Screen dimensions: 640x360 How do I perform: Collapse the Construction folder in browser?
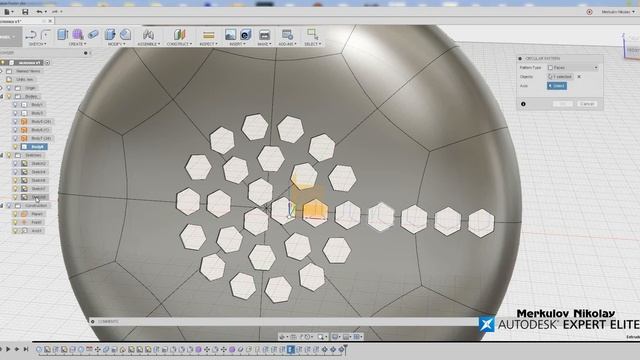tap(2, 206)
